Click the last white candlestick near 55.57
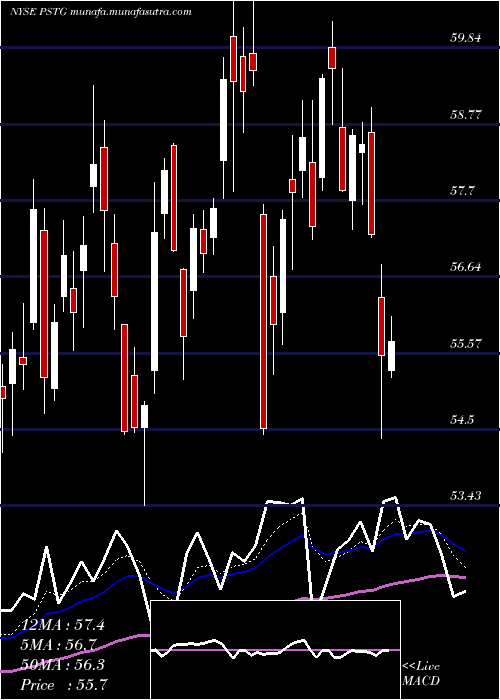500x700 pixels. point(392,356)
